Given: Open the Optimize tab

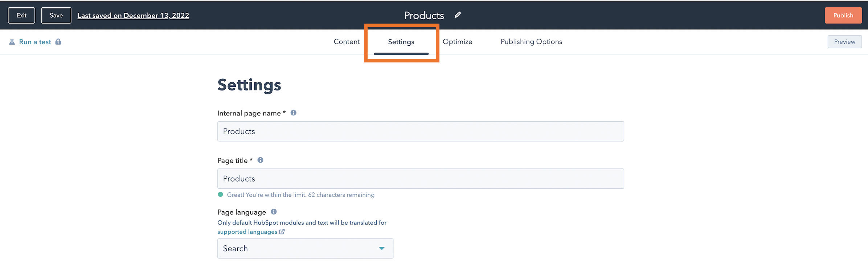Looking at the screenshot, I should [x=457, y=42].
